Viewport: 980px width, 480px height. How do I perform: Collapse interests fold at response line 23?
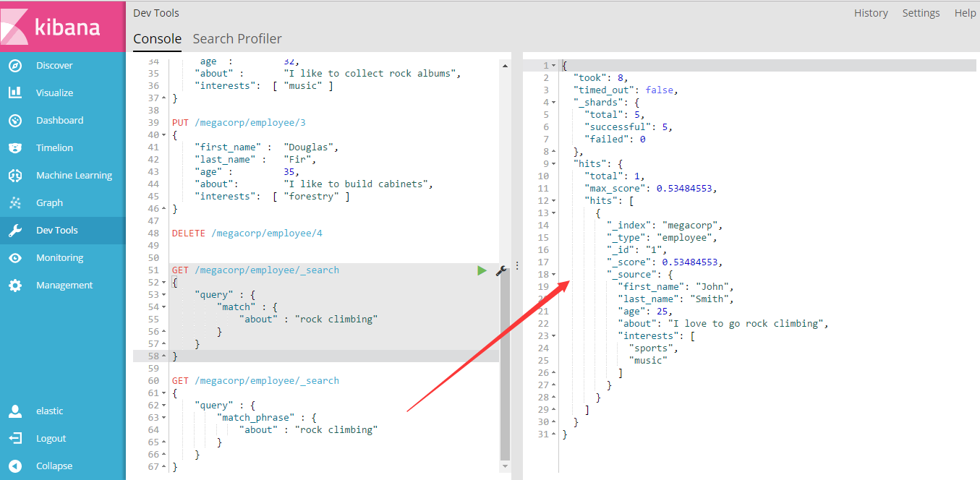pyautogui.click(x=553, y=336)
